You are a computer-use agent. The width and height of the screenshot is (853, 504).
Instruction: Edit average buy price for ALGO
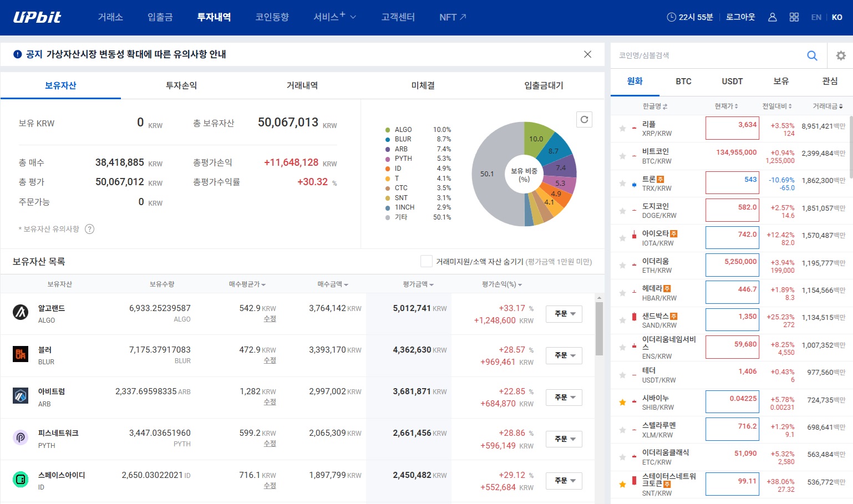[270, 319]
